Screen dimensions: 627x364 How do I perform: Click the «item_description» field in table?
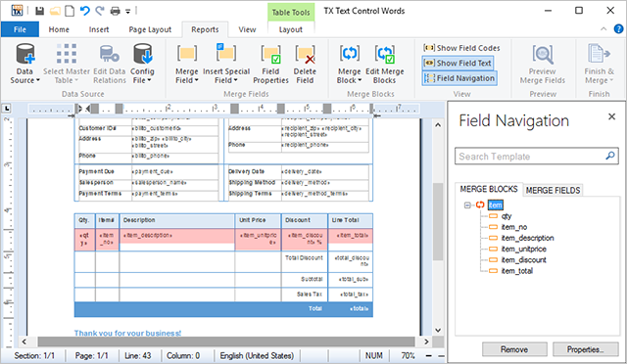tap(148, 236)
